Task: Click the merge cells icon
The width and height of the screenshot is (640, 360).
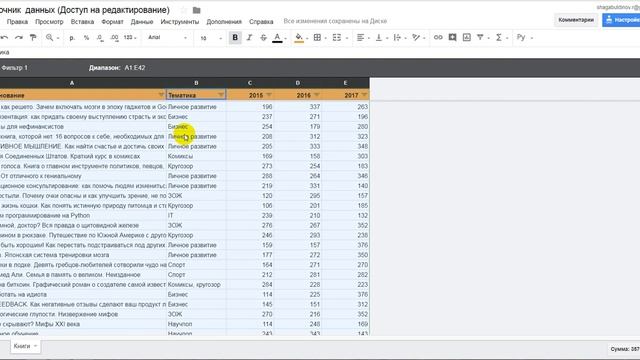Action: click(337, 38)
